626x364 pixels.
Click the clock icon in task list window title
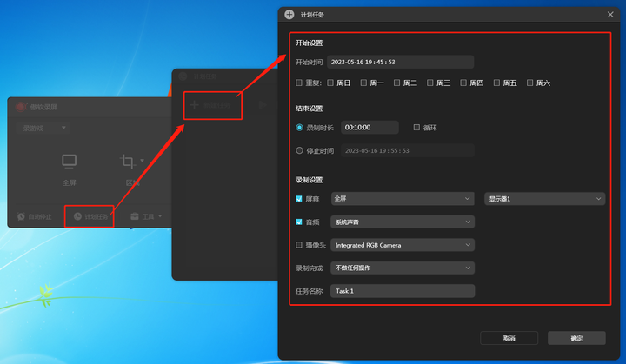tap(183, 76)
